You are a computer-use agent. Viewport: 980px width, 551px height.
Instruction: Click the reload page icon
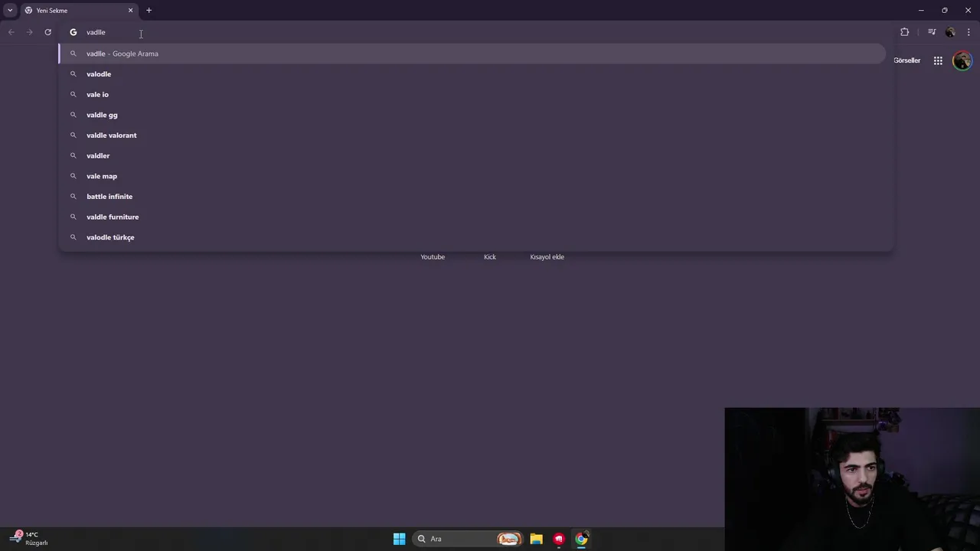tap(47, 32)
